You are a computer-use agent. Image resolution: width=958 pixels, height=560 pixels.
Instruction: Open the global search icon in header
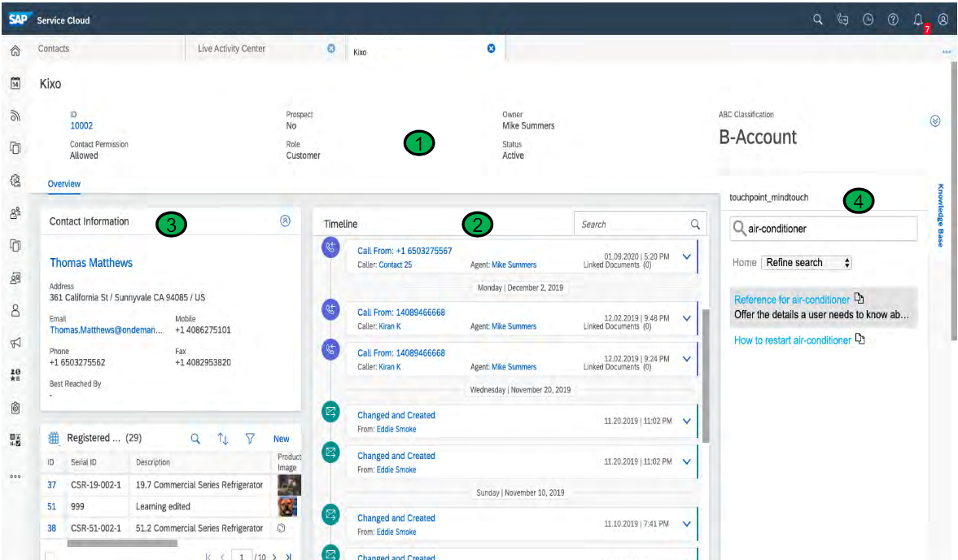click(817, 20)
